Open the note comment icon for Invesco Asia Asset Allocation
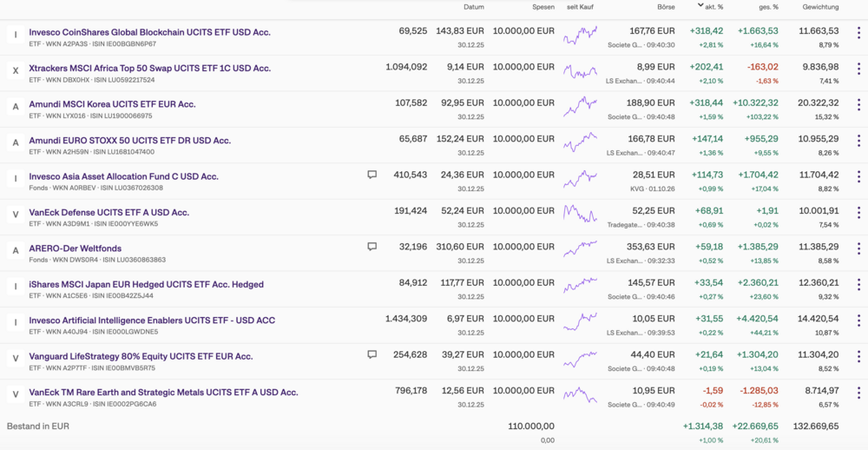868x450 pixels. 372,175
